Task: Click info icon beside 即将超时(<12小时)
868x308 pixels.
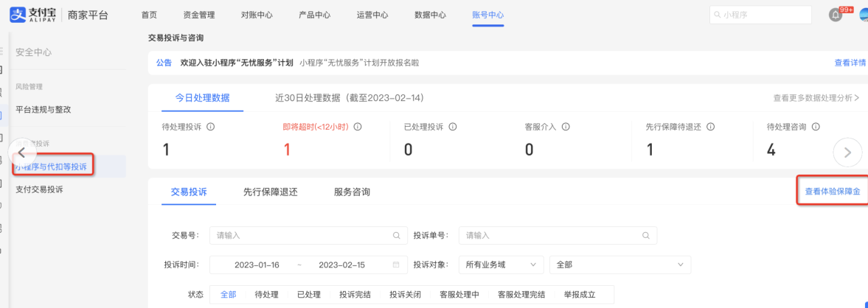Action: 358,127
